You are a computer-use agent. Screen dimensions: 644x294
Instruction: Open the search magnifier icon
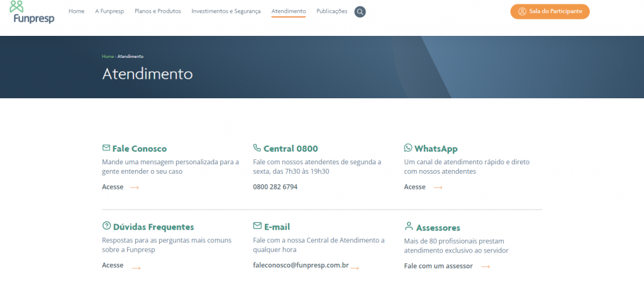point(360,12)
